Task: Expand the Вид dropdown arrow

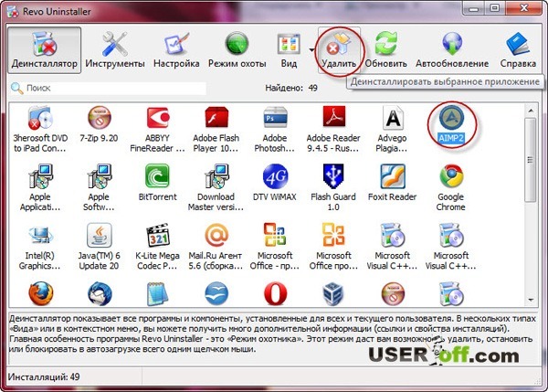Action: tap(311, 50)
